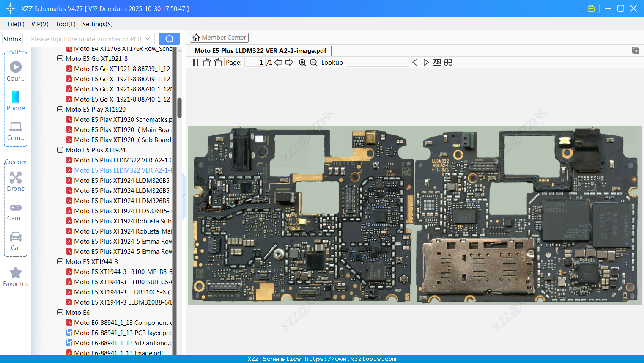Click the zoom out magnifier icon
This screenshot has height=363, width=644.
click(x=313, y=63)
